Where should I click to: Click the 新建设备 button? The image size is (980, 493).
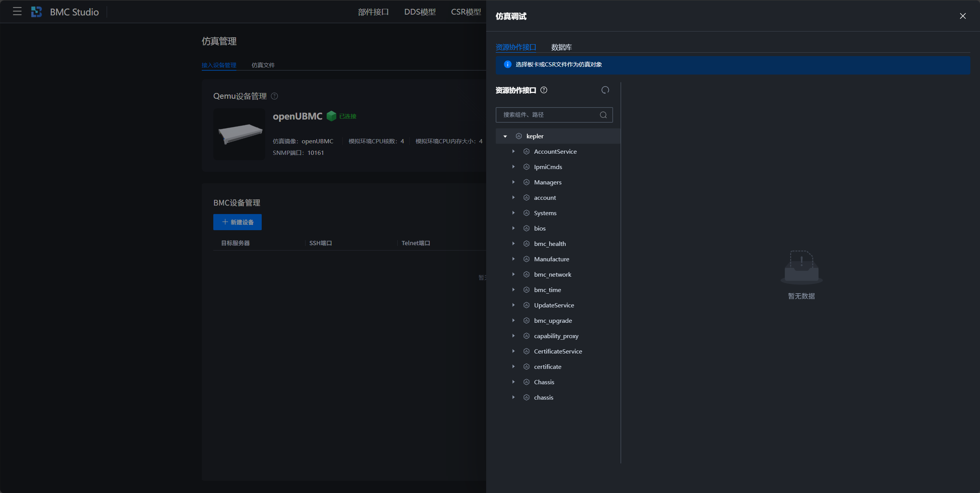(x=238, y=222)
